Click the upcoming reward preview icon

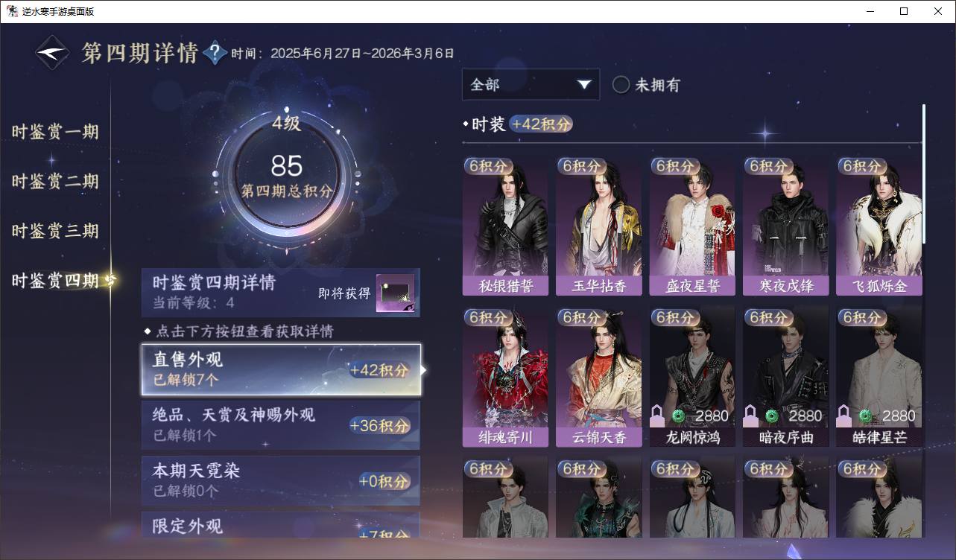point(395,293)
